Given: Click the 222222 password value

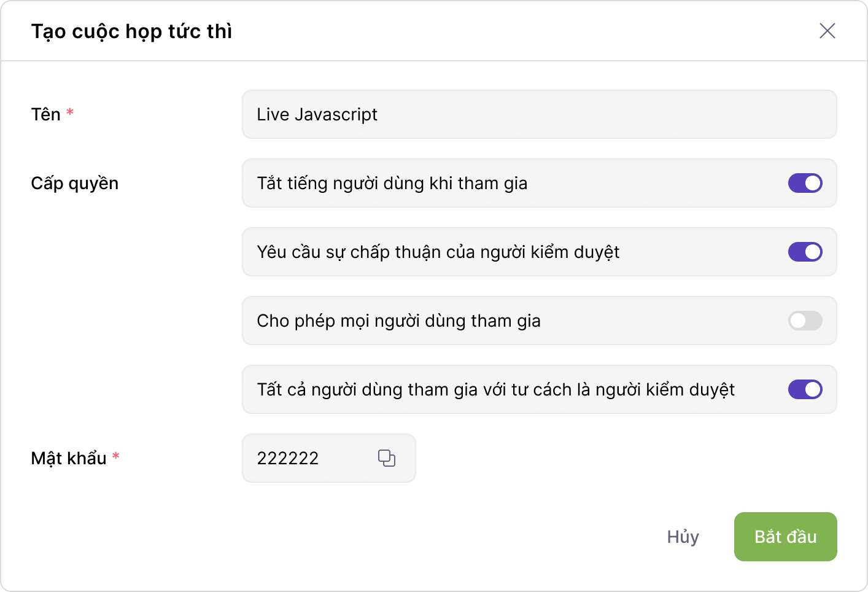Looking at the screenshot, I should pyautogui.click(x=288, y=458).
